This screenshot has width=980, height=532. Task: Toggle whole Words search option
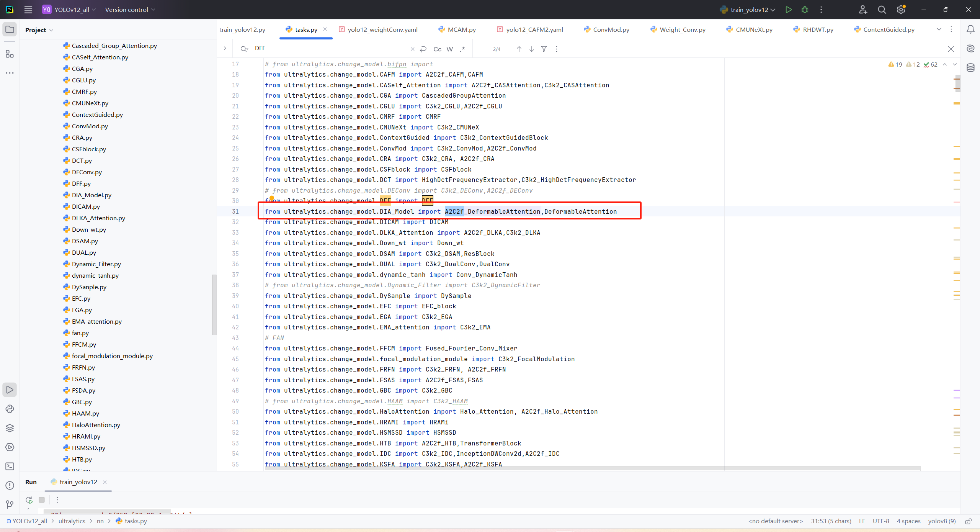tap(450, 49)
